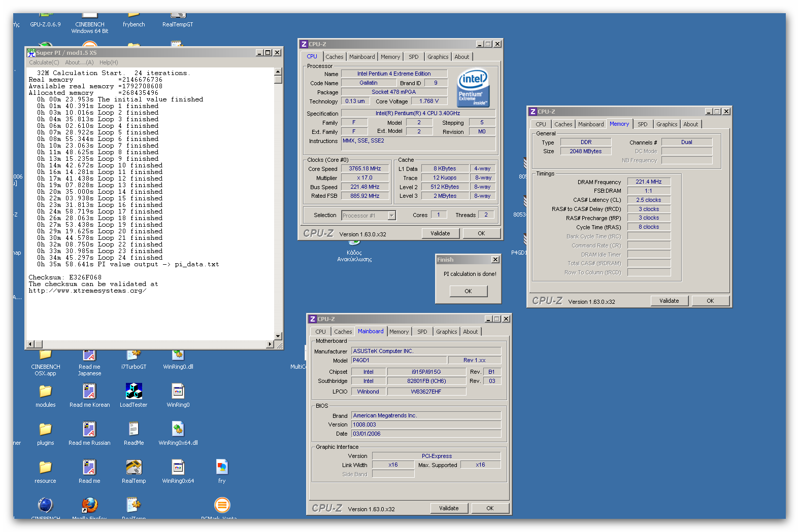The height and width of the screenshot is (532, 799).
Task: Click the Core Voltage value 1.768 V
Action: click(429, 101)
